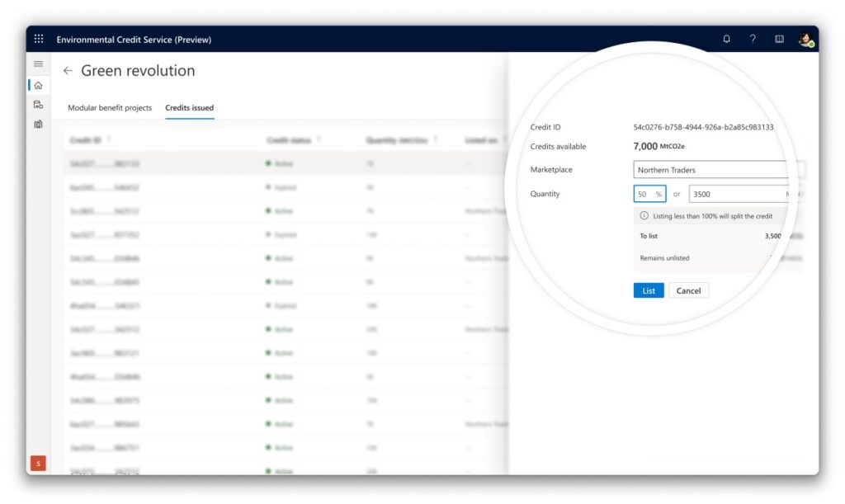
Task: Open the app launcher waffle menu
Action: pos(38,39)
